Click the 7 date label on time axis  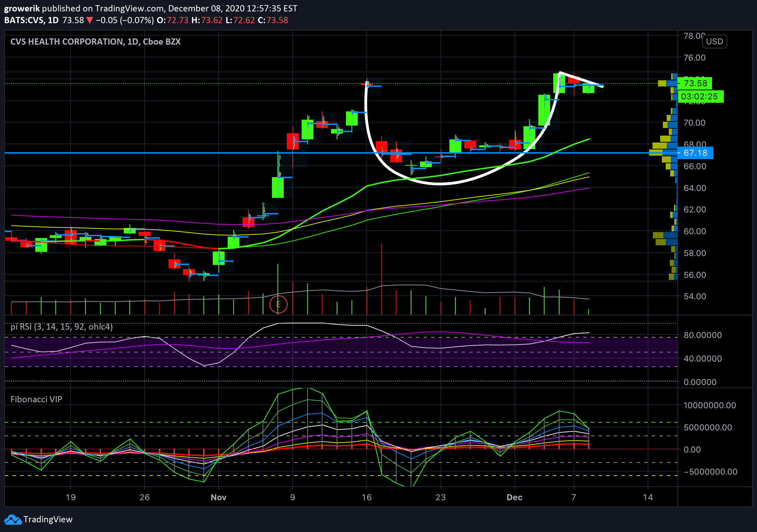[x=574, y=497]
